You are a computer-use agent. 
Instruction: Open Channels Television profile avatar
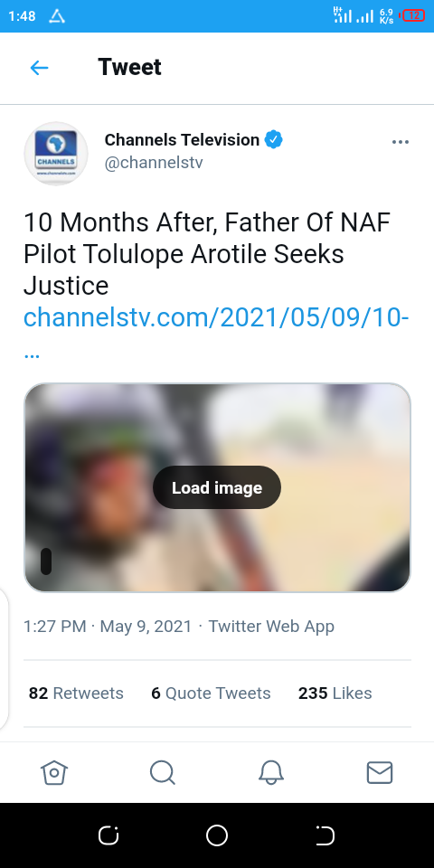56,154
